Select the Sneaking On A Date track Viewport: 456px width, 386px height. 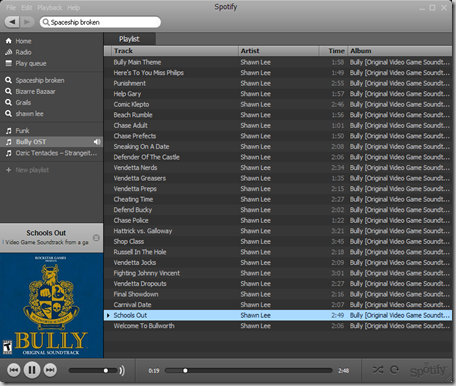click(278, 147)
